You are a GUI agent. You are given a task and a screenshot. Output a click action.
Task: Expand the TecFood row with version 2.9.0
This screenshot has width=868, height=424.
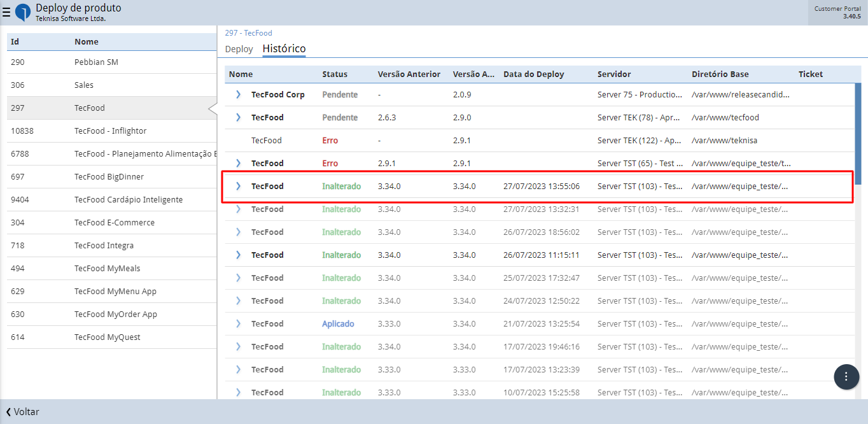coord(239,117)
